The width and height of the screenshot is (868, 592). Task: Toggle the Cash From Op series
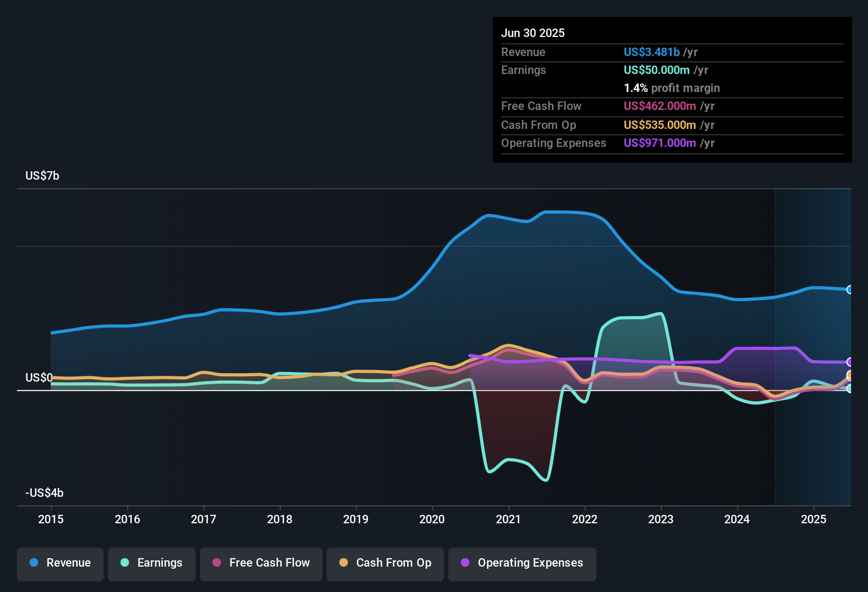tap(385, 564)
